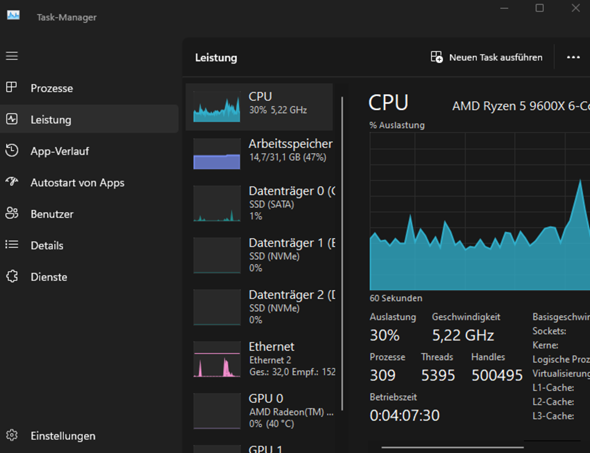
Task: Click the Prozesse count 309
Action: point(383,375)
